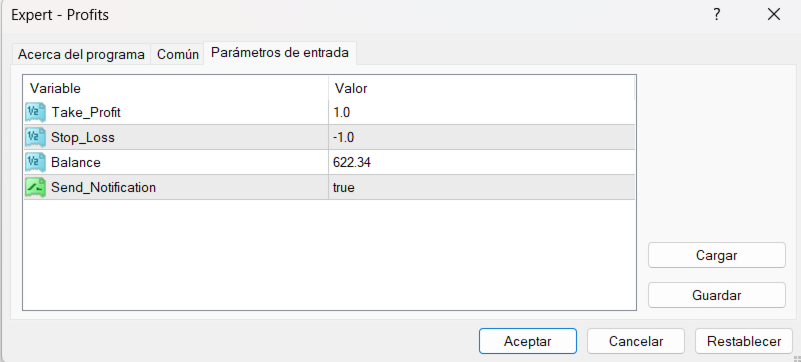Click the Stop_Loss double-type variable icon

pos(35,137)
